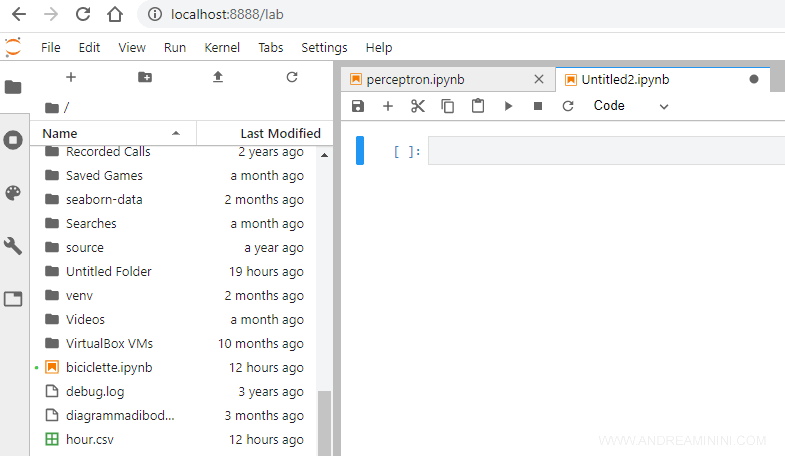Viewport: 785px width, 456px height.
Task: Paste cell from clipboard
Action: click(x=478, y=106)
